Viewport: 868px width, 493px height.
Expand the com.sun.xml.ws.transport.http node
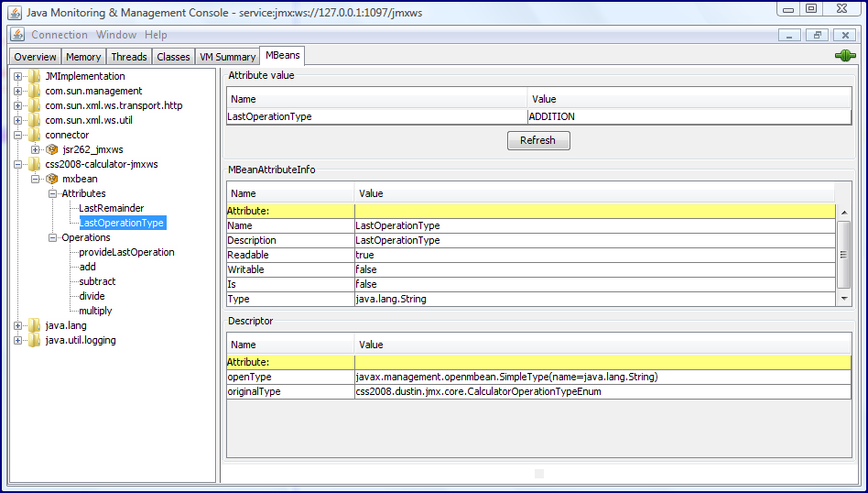tap(17, 105)
